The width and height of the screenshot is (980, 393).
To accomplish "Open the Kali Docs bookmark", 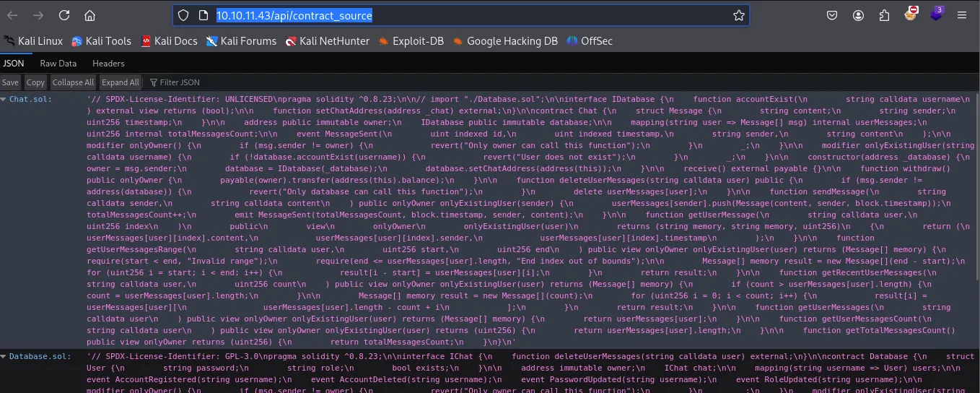I will (169, 41).
